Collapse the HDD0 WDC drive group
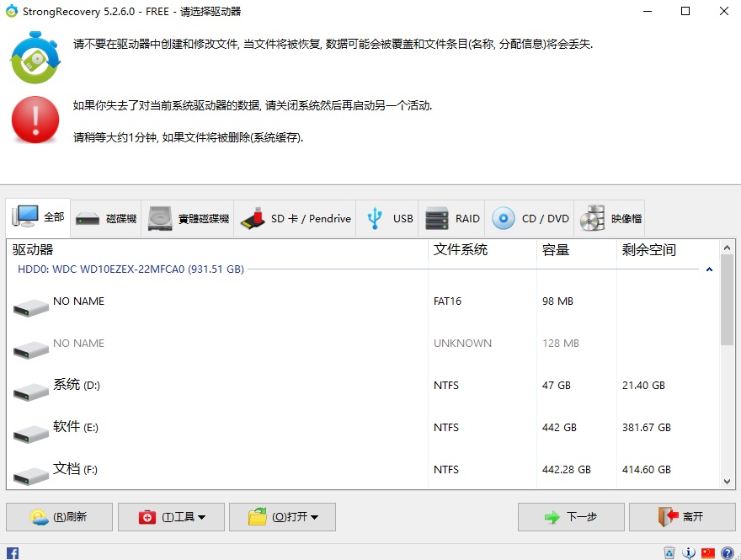Viewport: 741px width, 560px height. (709, 269)
